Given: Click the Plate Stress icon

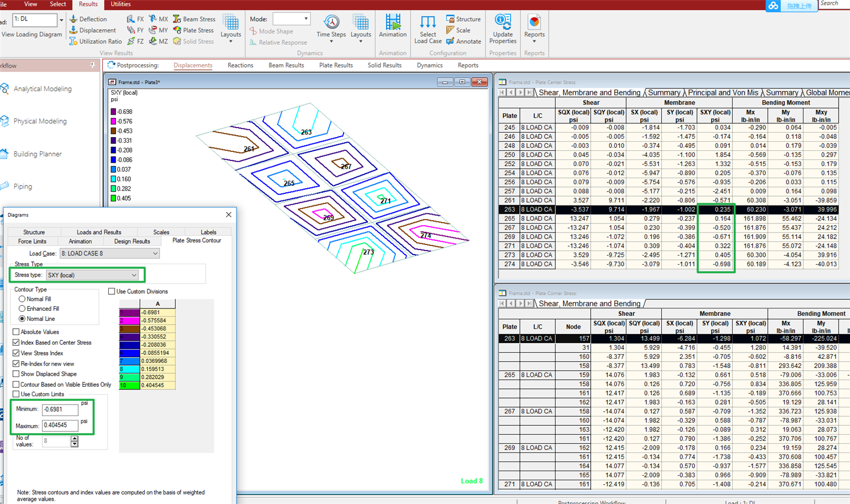Looking at the screenshot, I should pos(177,30).
